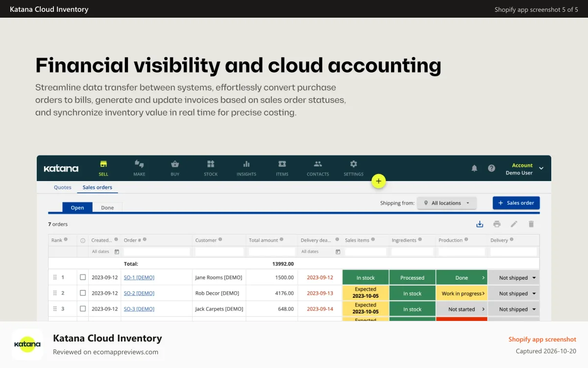The height and width of the screenshot is (368, 588).
Task: Go to the Buy section
Action: pos(175,168)
